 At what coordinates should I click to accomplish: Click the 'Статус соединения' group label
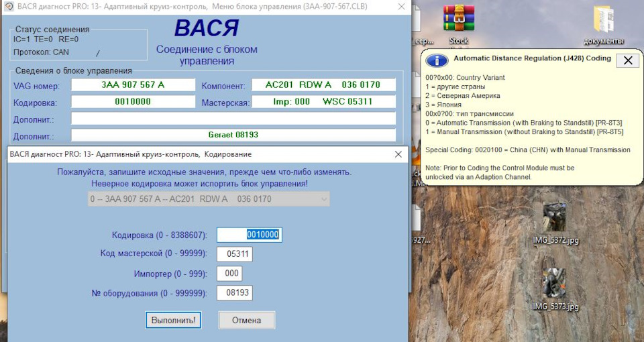coord(52,30)
